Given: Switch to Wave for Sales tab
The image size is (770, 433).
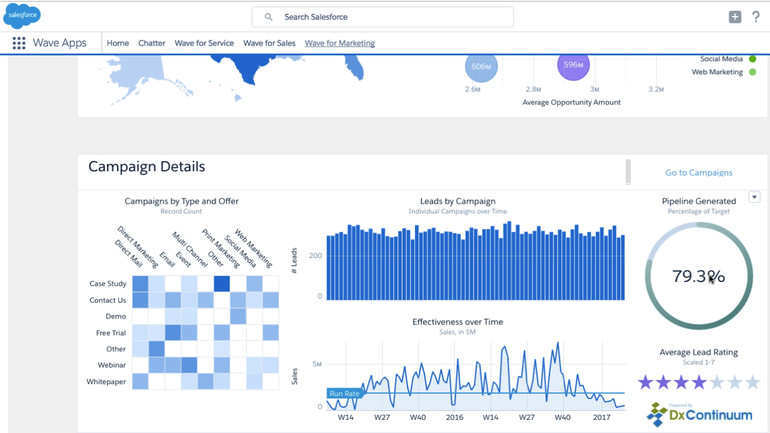Looking at the screenshot, I should point(269,43).
